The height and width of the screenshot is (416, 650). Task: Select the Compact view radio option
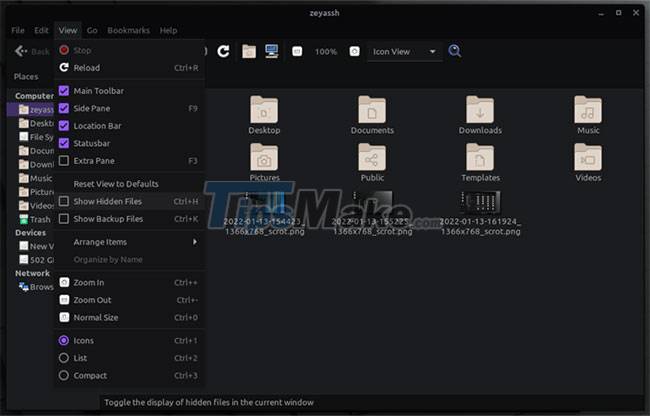[64, 375]
